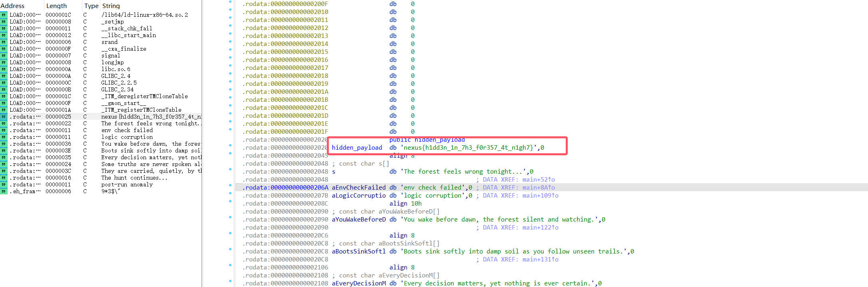868x287 pixels.
Task: Toggle the breakpoint dot on the aEnvCheckFailed line
Action: 230,185
